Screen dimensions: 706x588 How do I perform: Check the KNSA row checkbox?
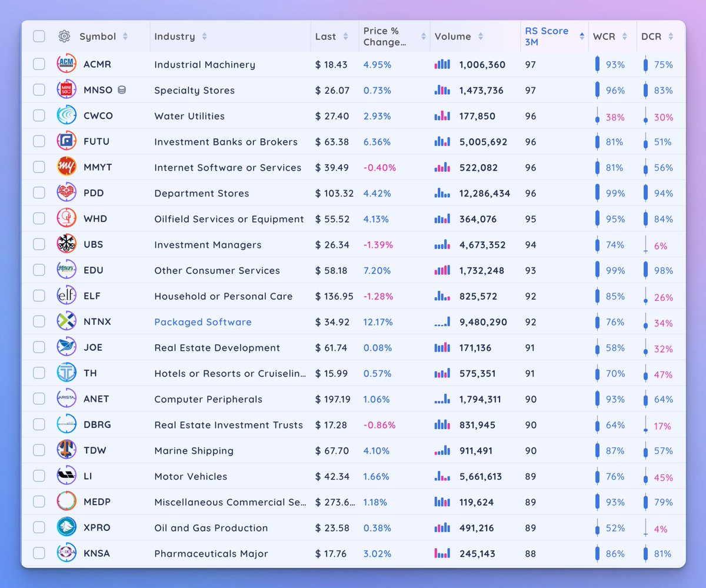(x=39, y=553)
